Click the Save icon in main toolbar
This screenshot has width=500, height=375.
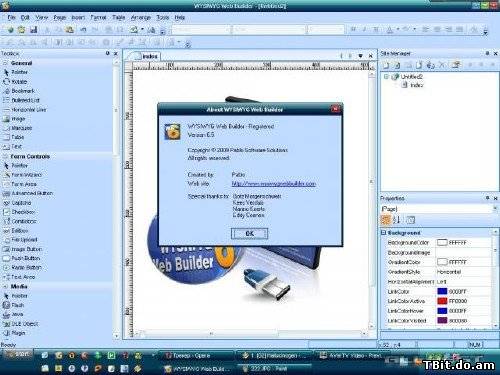point(33,29)
